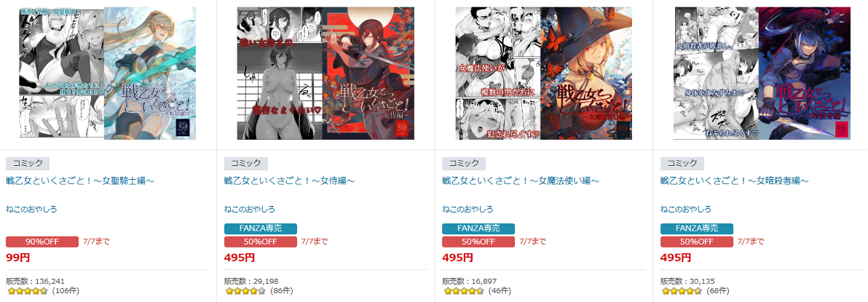Viewport: 868px width, 302px height.
Task: Click title link 戦乙女といくさごと！～女魔法使い編～
Action: pyautogui.click(x=521, y=181)
